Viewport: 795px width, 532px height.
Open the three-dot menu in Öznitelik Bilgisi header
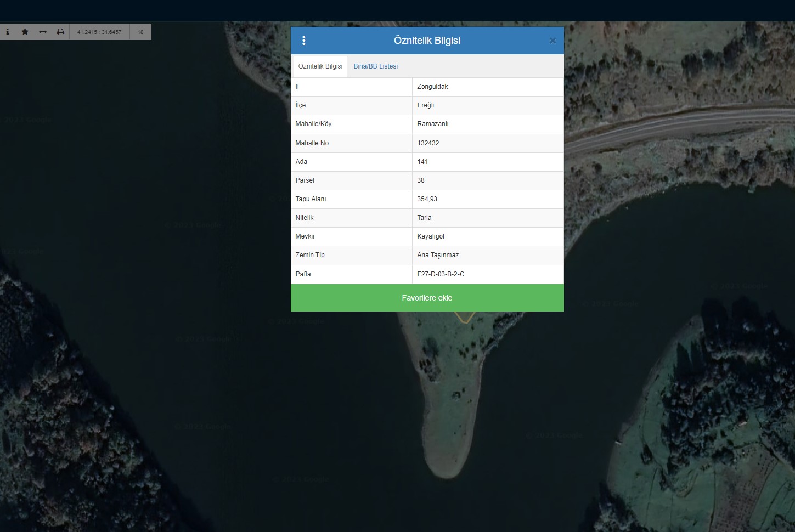(304, 41)
